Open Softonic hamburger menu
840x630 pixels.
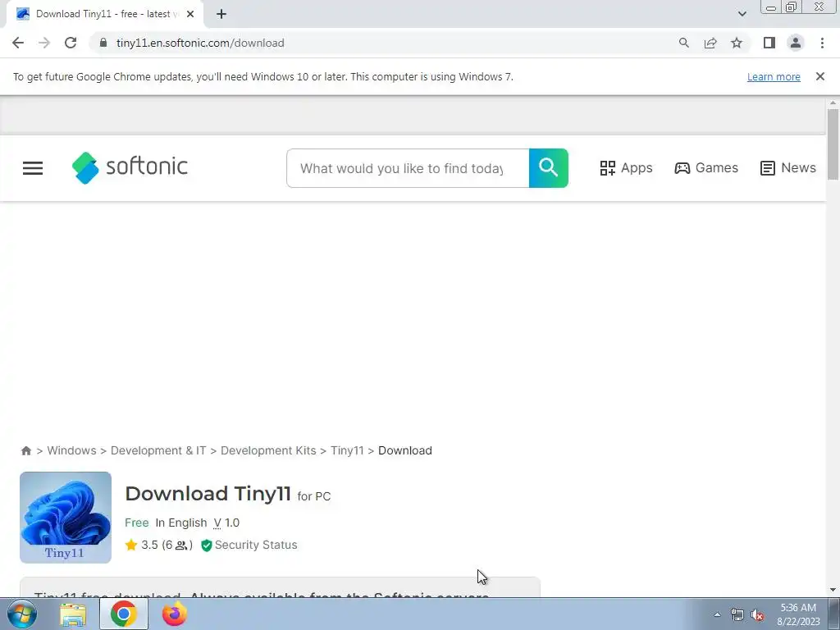click(x=33, y=168)
